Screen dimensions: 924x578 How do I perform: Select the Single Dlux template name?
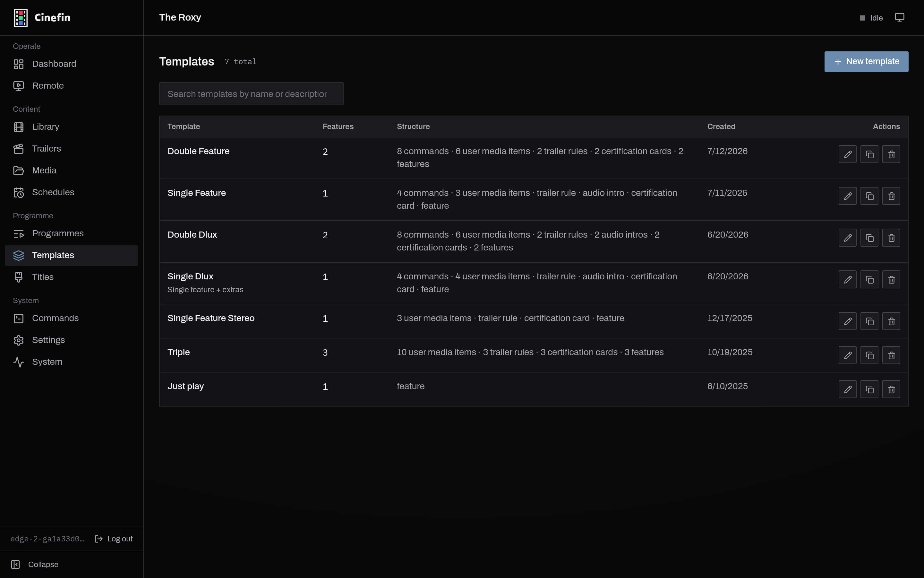(190, 276)
